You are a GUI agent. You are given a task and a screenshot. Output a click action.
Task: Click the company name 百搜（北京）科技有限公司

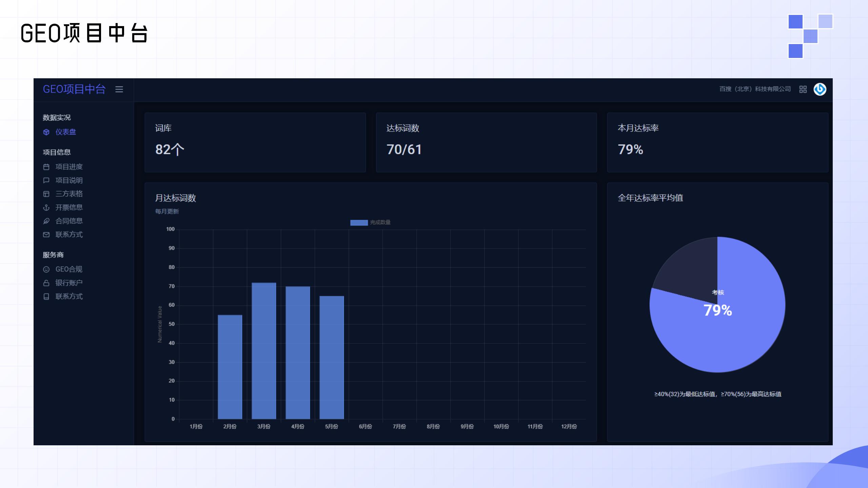pyautogui.click(x=755, y=89)
